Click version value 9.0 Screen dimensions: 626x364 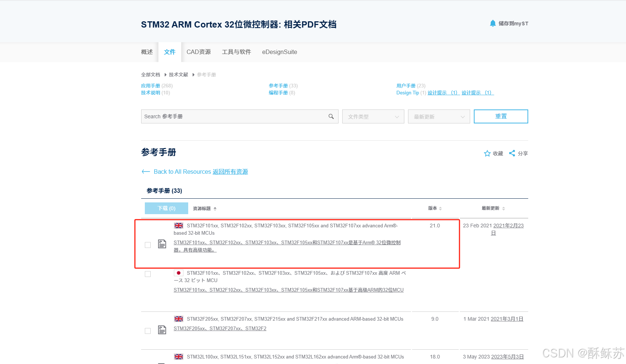pos(435,319)
